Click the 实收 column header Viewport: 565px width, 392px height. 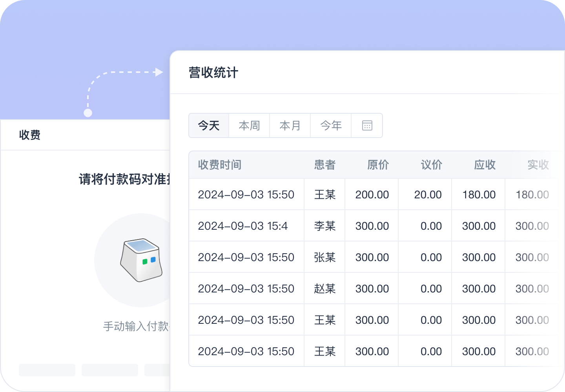point(538,165)
